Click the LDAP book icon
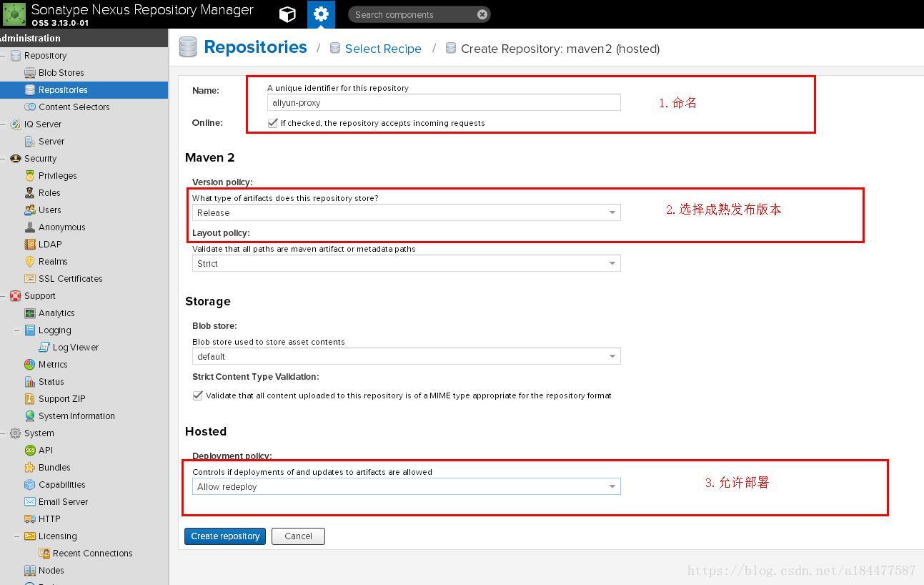 30,245
